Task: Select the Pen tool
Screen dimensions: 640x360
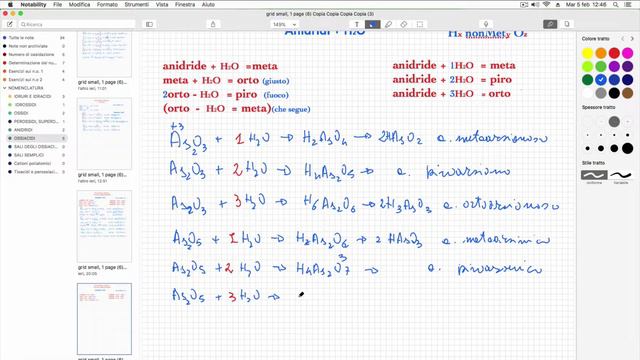Action: click(372, 24)
